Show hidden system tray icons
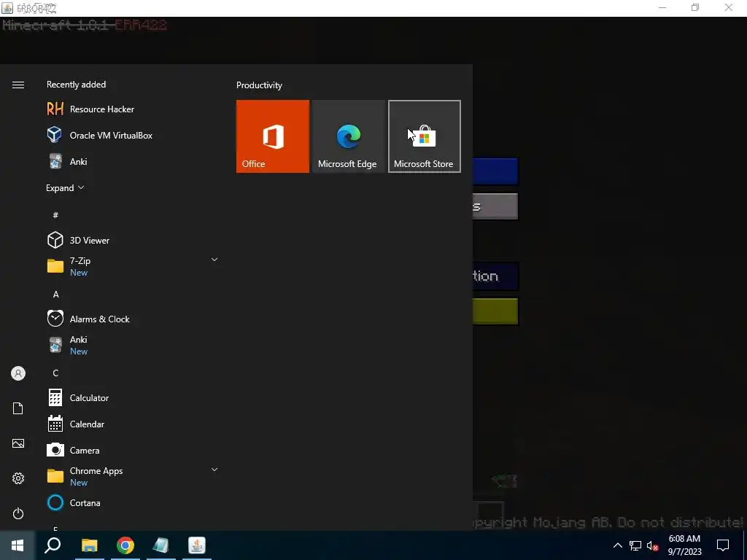 [617, 545]
